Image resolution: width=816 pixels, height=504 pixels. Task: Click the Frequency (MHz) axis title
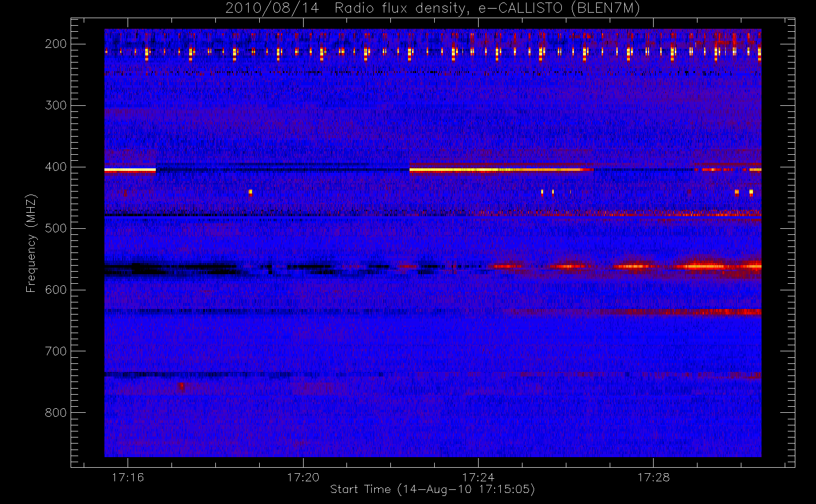[x=31, y=243]
